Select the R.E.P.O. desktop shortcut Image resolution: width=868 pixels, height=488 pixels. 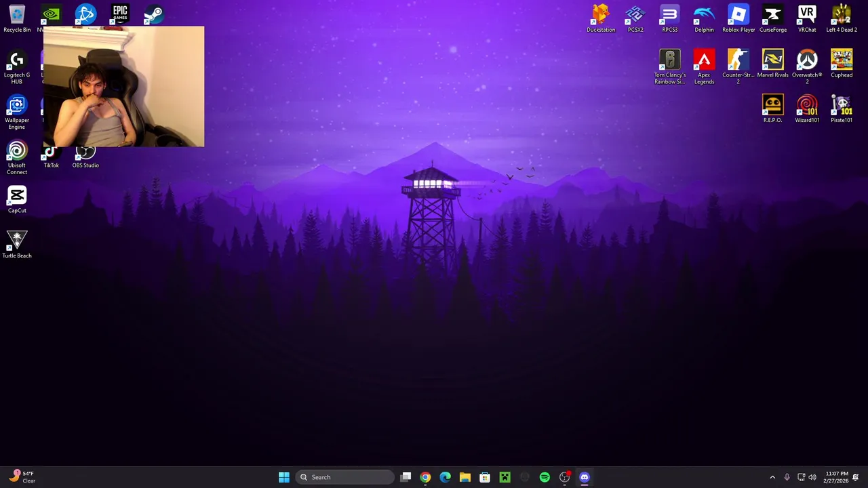(x=772, y=109)
